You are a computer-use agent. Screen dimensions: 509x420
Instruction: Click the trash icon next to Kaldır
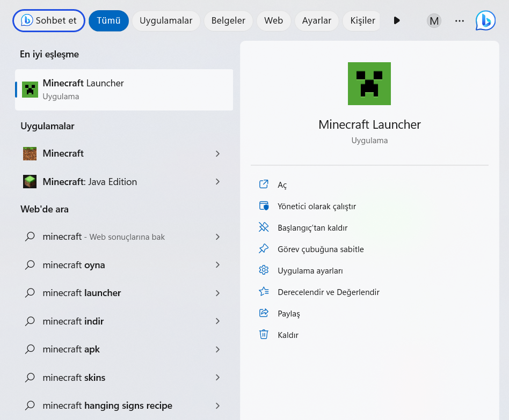pos(264,334)
